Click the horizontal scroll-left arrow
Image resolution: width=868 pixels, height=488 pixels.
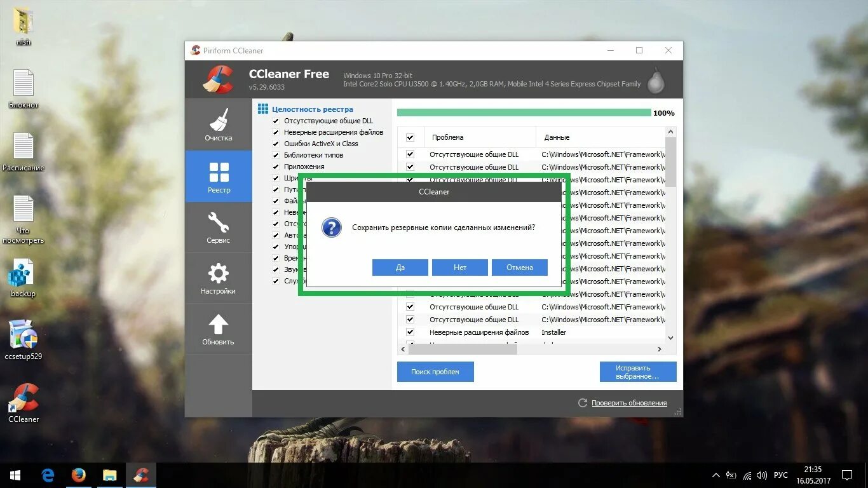(x=403, y=349)
